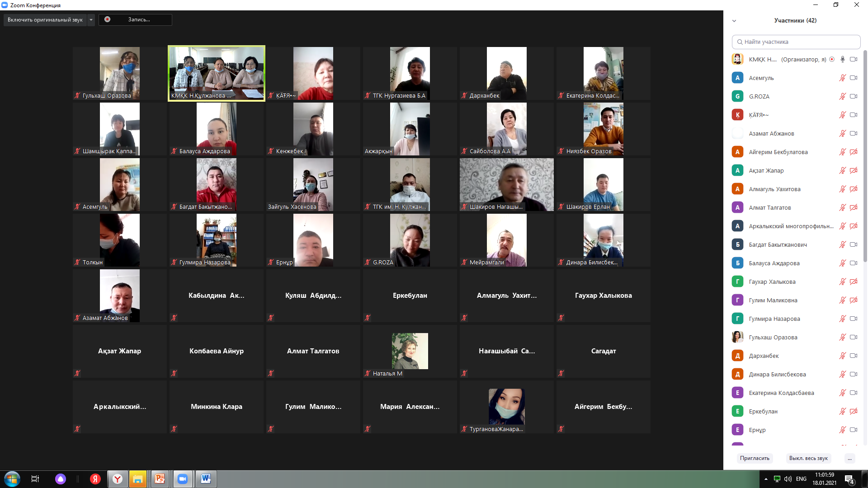Open the PowerPoint icon in the taskbar
The image size is (868, 488).
coord(160,479)
